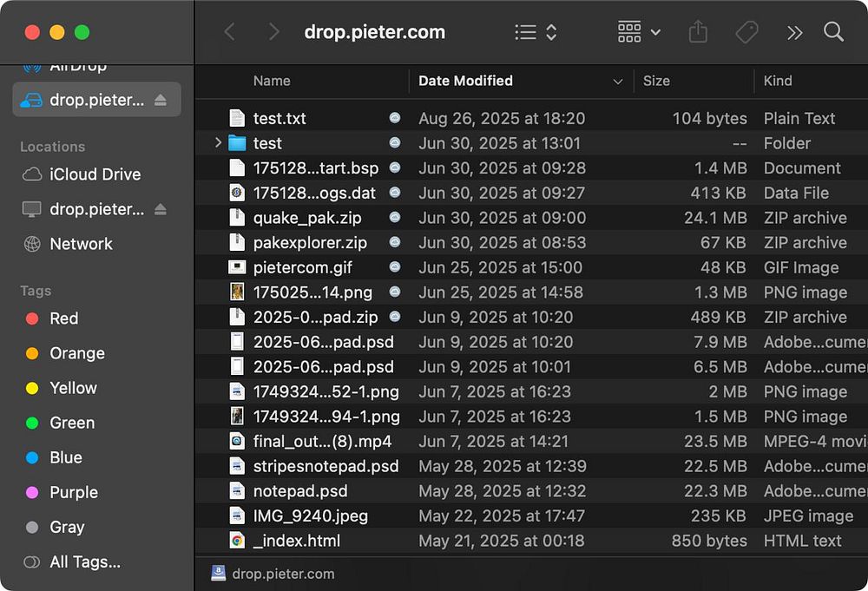Viewport: 868px width, 591px height.
Task: Filter by the Orange tag
Action: 65,353
